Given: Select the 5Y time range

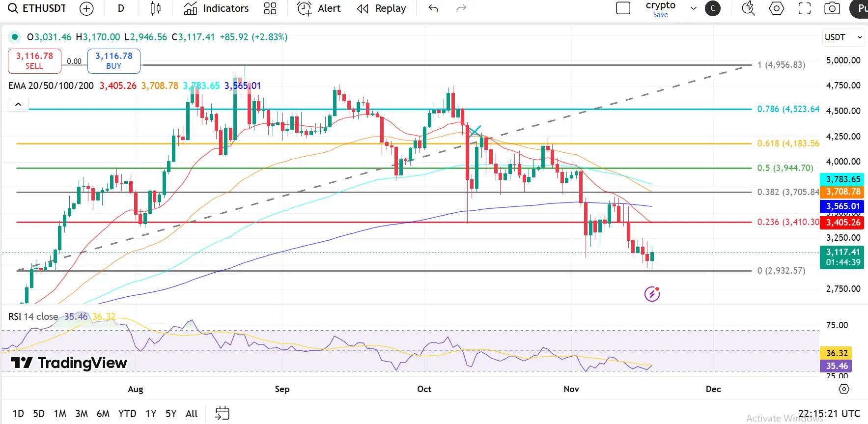Looking at the screenshot, I should [171, 414].
